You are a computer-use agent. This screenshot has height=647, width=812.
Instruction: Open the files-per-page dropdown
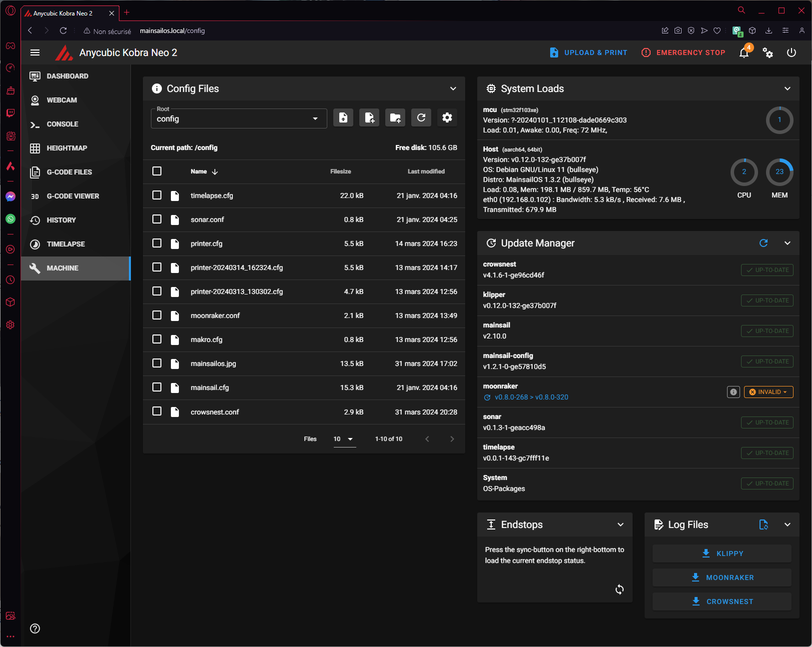click(x=345, y=439)
